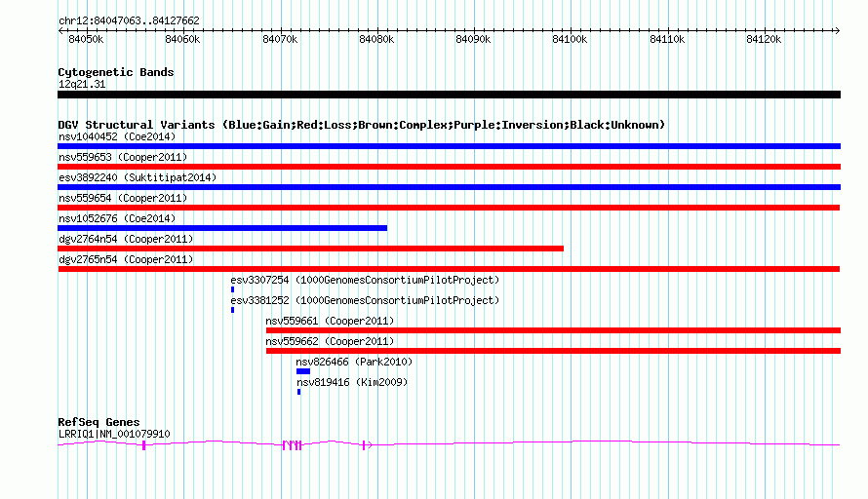Click the 84080k ruler tick label
The height and width of the screenshot is (499, 868).
click(x=376, y=39)
